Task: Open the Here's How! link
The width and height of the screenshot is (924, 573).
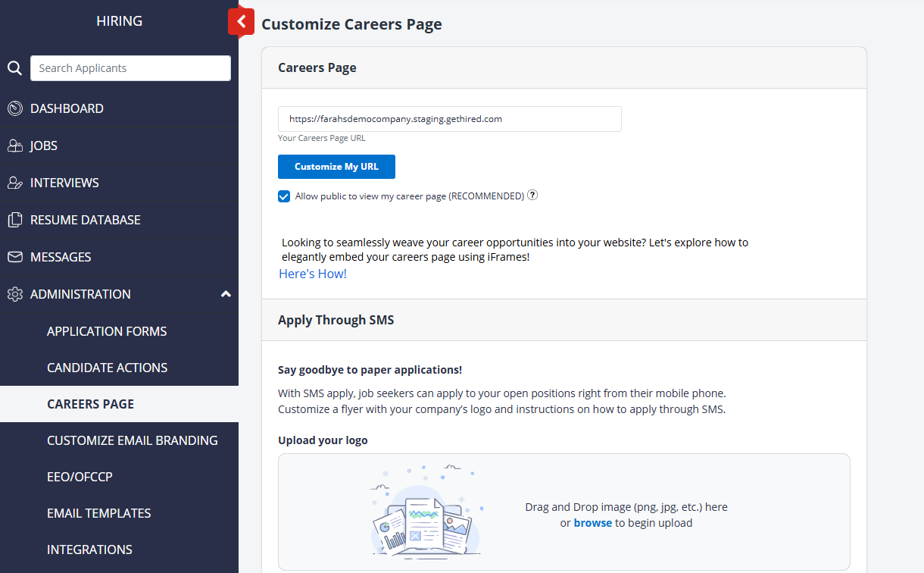Action: [313, 274]
